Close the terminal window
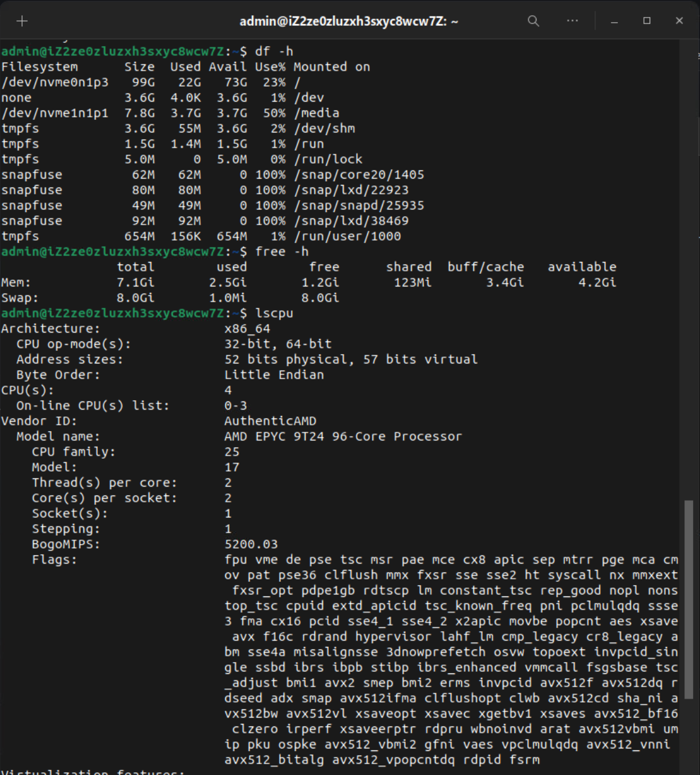The height and width of the screenshot is (775, 700). pyautogui.click(x=679, y=21)
